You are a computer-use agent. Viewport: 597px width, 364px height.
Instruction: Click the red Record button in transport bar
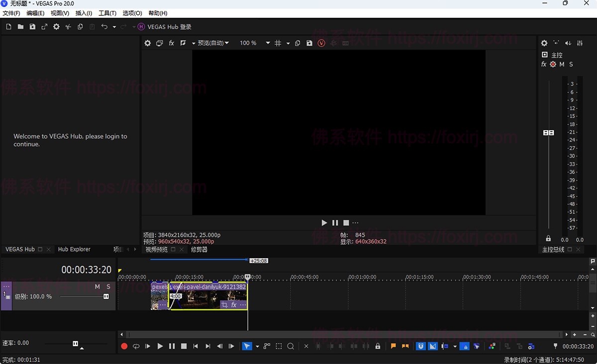[x=124, y=346]
